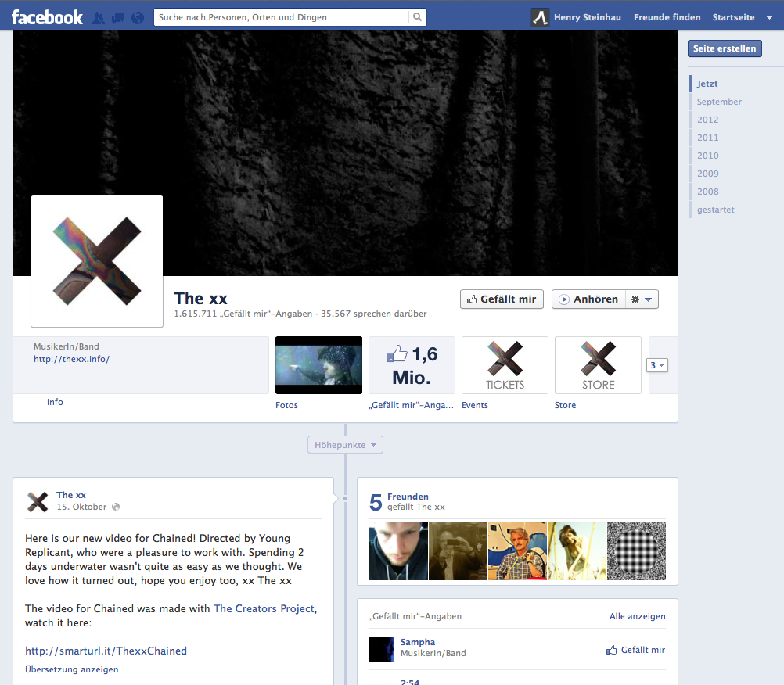
Task: Like Sampha via Gefällt mir link
Action: click(635, 650)
